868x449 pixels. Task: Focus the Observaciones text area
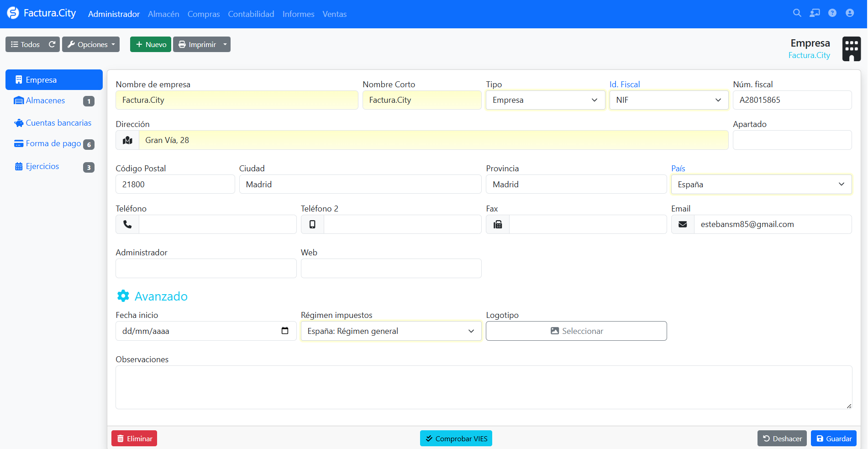484,387
